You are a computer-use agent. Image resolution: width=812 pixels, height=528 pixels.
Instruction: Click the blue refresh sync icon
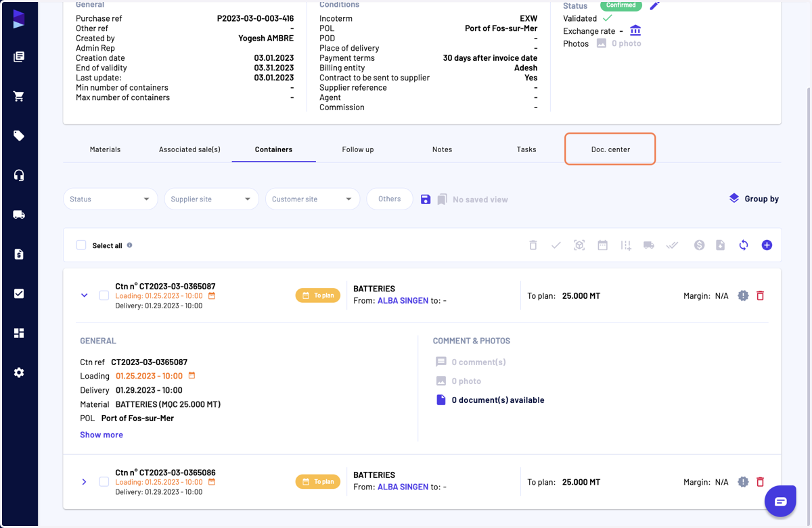(744, 245)
